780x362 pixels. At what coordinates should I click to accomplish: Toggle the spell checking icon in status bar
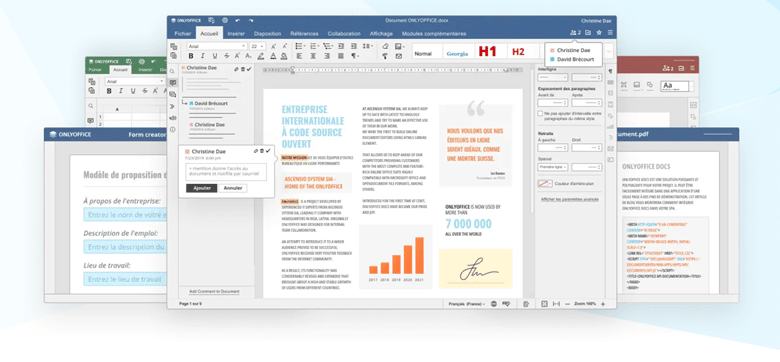point(506,303)
